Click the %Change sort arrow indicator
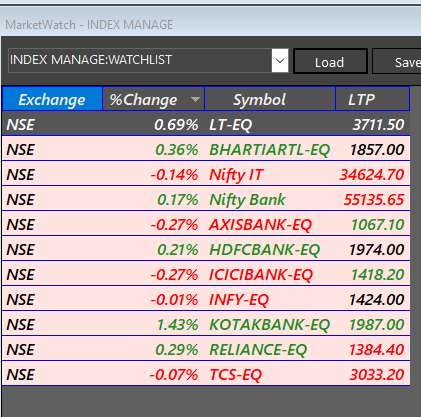 tap(195, 99)
